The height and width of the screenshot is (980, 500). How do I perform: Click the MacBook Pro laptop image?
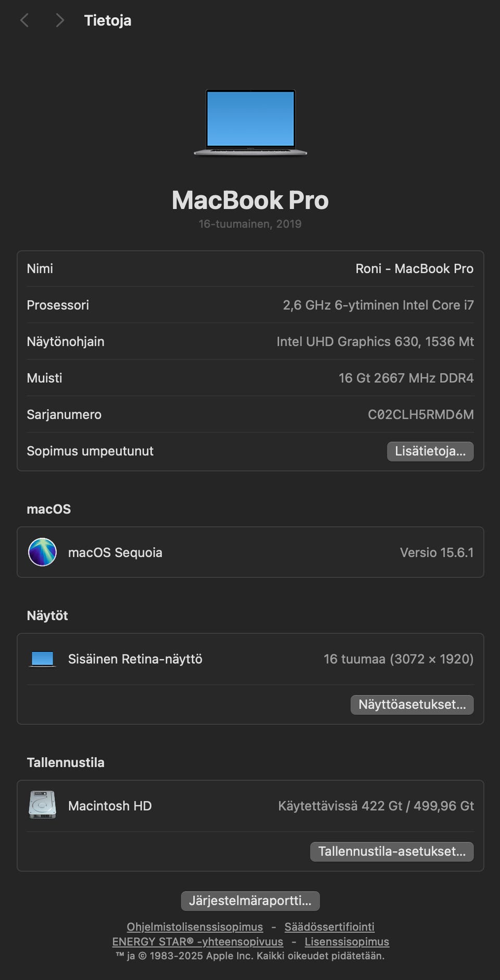click(x=251, y=122)
